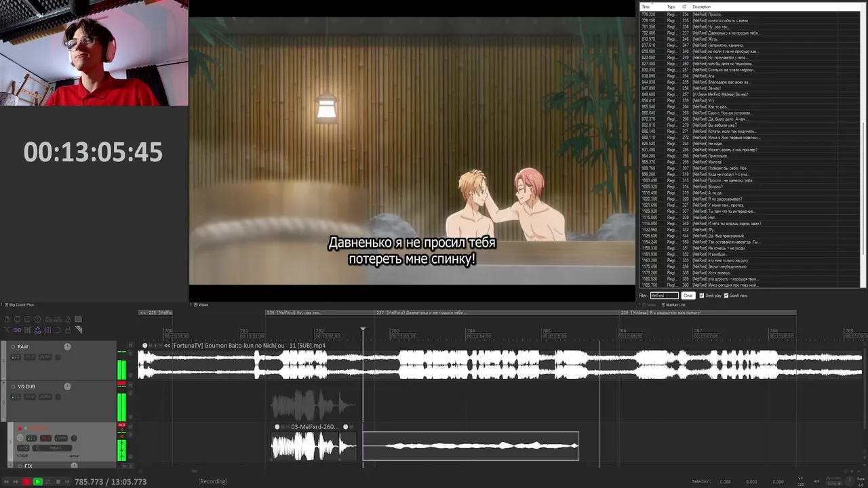Toggle envelope points move with items icon
The image size is (868, 488).
point(37,330)
